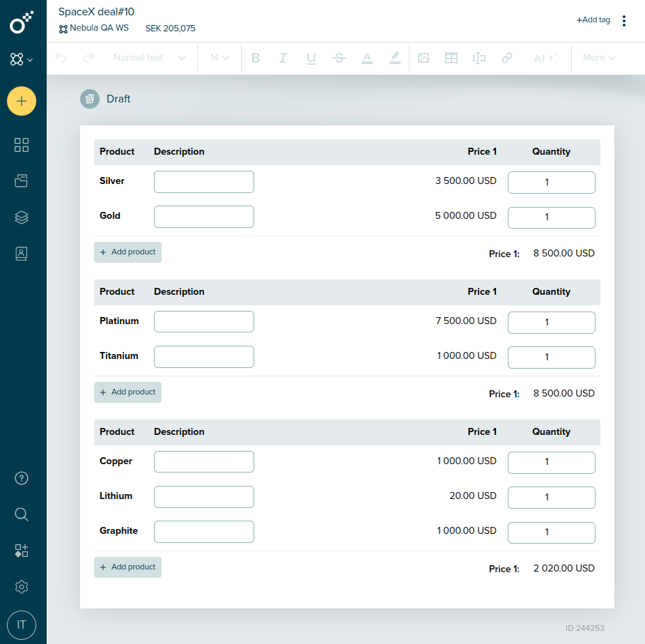
Task: Click the SpaceX deal#10 document title
Action: point(96,12)
